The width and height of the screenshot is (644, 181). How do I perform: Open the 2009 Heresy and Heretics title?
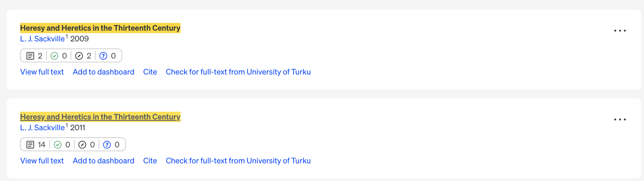pos(100,28)
